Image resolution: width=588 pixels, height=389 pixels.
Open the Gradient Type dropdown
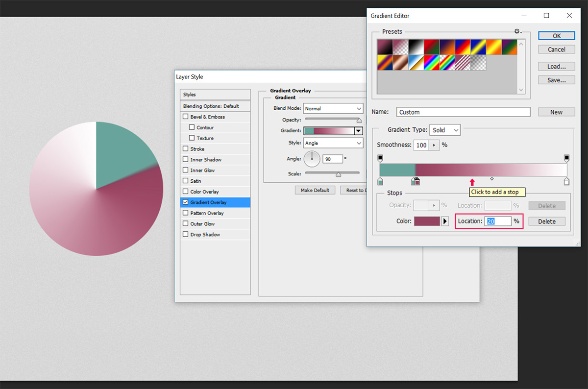pos(445,130)
